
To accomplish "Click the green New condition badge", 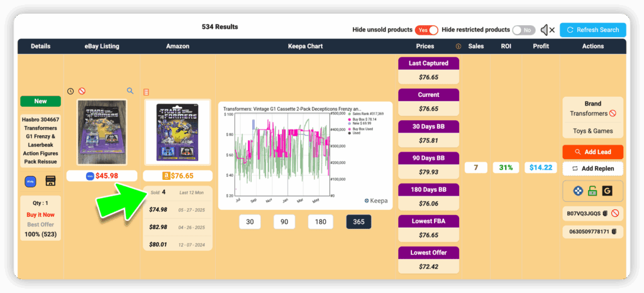I will coord(41,101).
